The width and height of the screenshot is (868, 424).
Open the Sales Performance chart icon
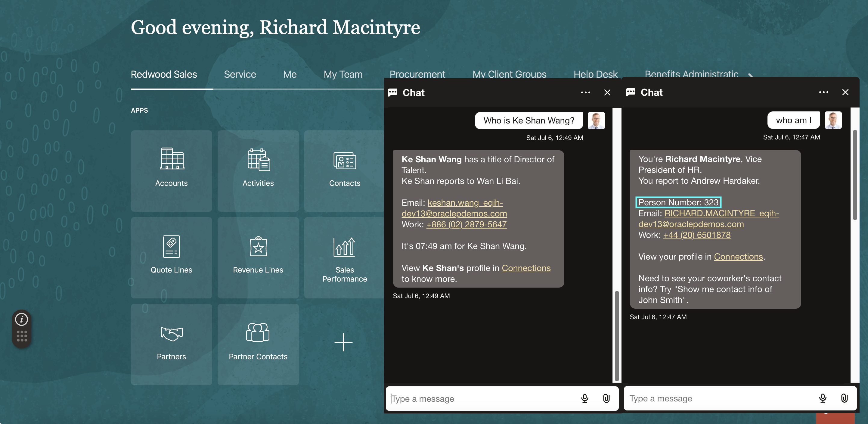coord(344,247)
